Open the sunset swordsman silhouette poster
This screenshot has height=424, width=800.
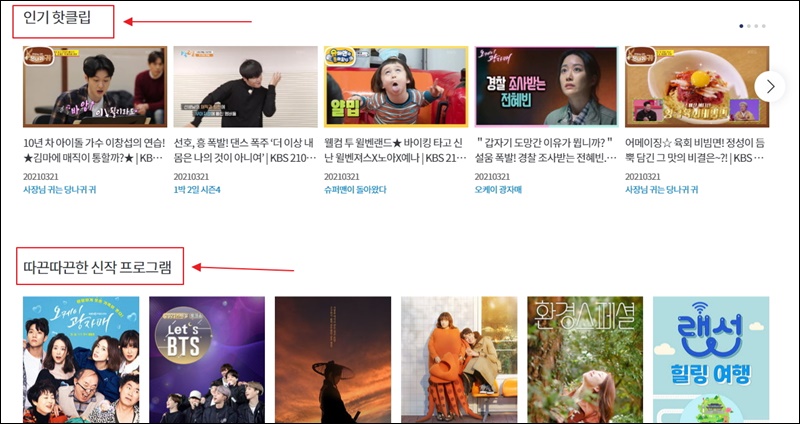pyautogui.click(x=333, y=360)
